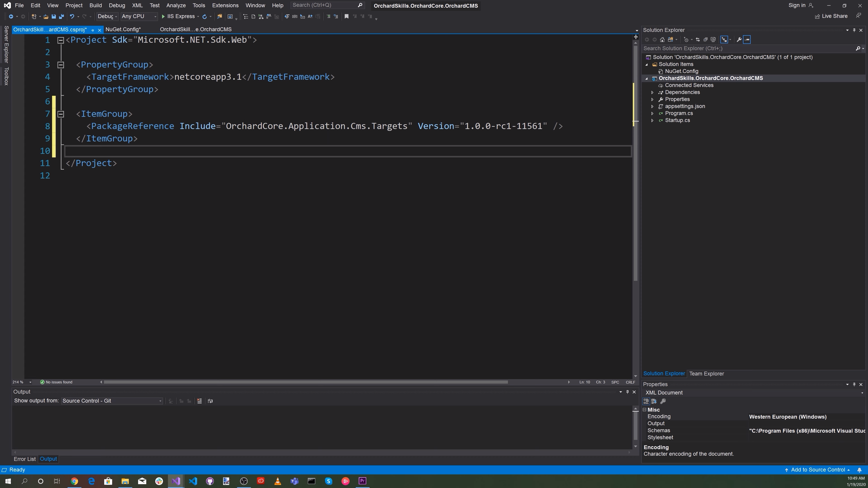Image resolution: width=868 pixels, height=488 pixels.
Task: Collapse the Misc category in the Properties panel
Action: (645, 410)
